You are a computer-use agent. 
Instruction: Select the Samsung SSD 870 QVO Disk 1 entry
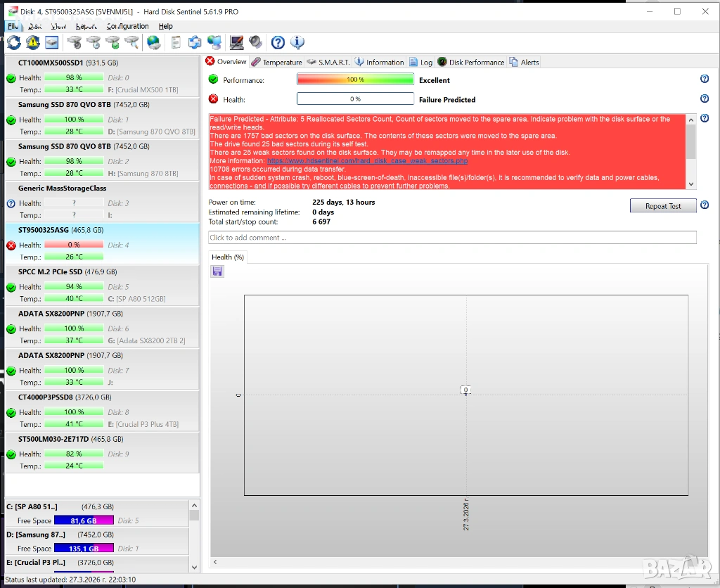101,112
